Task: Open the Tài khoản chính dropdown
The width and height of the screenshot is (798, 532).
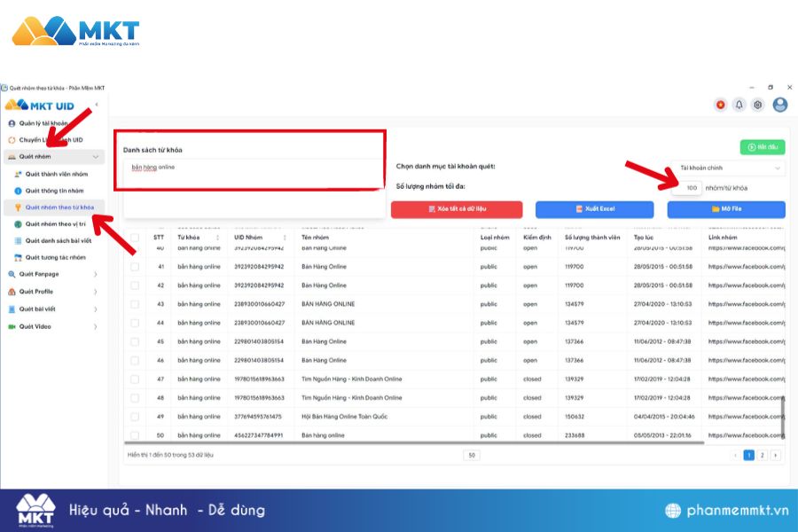Action: (x=728, y=168)
